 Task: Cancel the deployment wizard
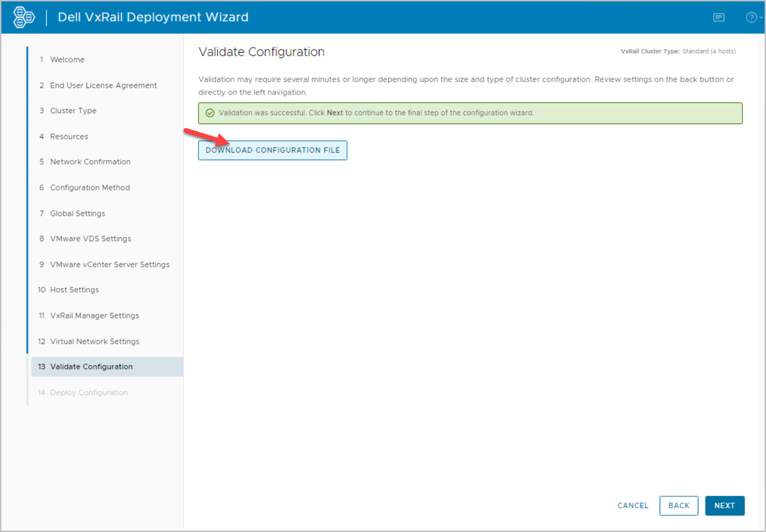632,506
